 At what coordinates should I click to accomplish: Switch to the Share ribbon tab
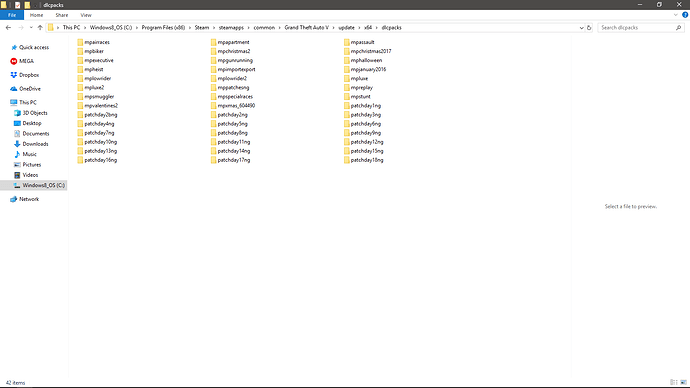point(62,15)
